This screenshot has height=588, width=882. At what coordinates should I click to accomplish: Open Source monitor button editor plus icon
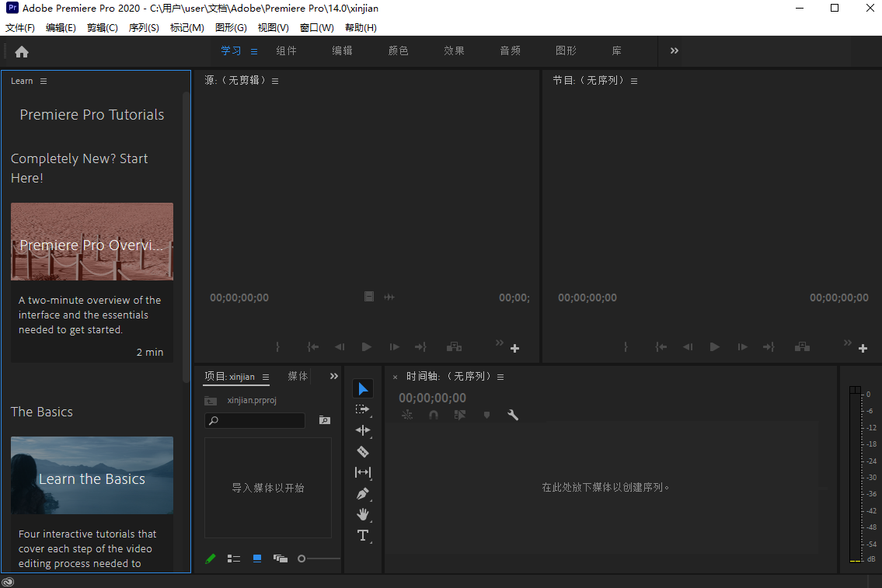pos(514,349)
